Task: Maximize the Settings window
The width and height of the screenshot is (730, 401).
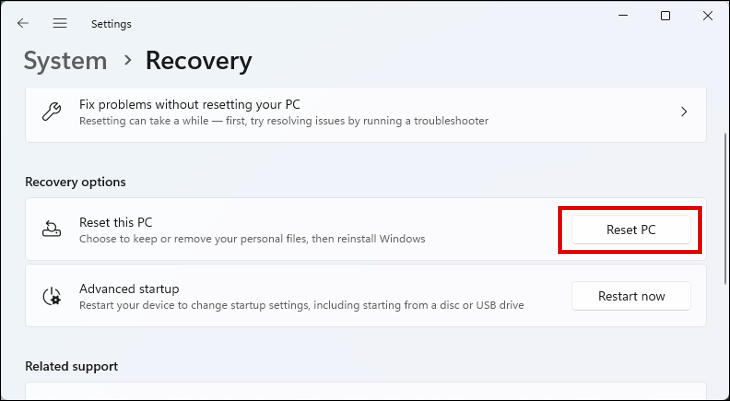Action: click(666, 16)
